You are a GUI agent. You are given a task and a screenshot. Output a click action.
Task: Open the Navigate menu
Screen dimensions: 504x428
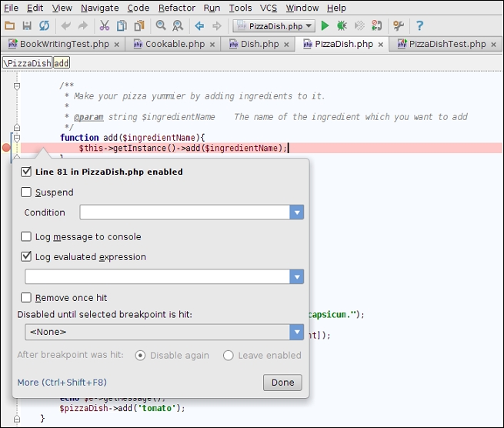99,8
